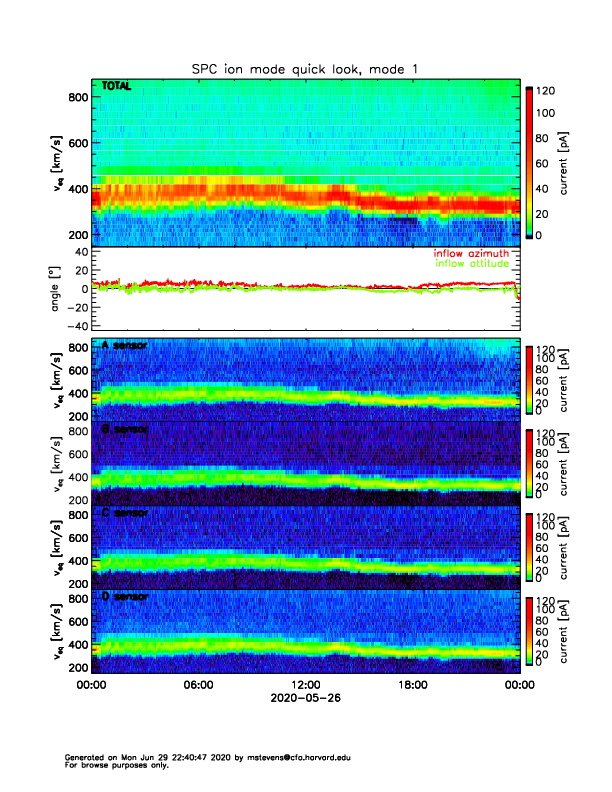Click the 'D sensor' panel label
This screenshot has width=612, height=792.
[x=124, y=597]
